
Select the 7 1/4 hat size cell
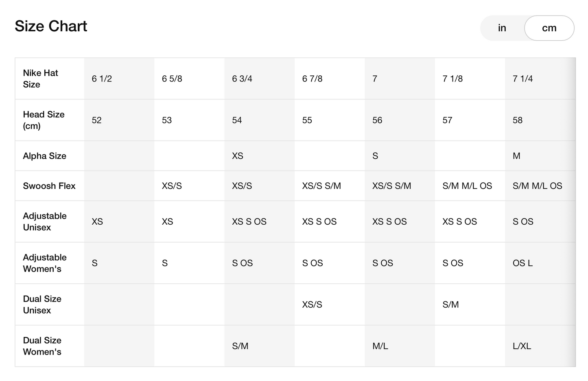[x=522, y=79]
